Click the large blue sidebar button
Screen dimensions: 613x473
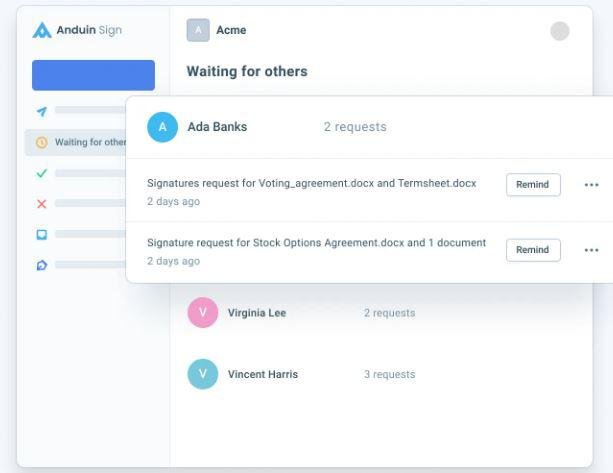point(93,75)
